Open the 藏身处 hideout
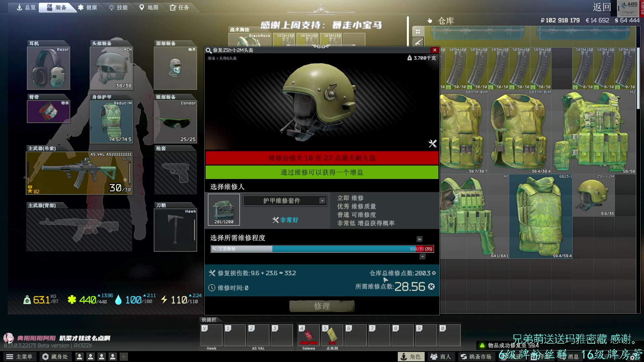 point(55,357)
